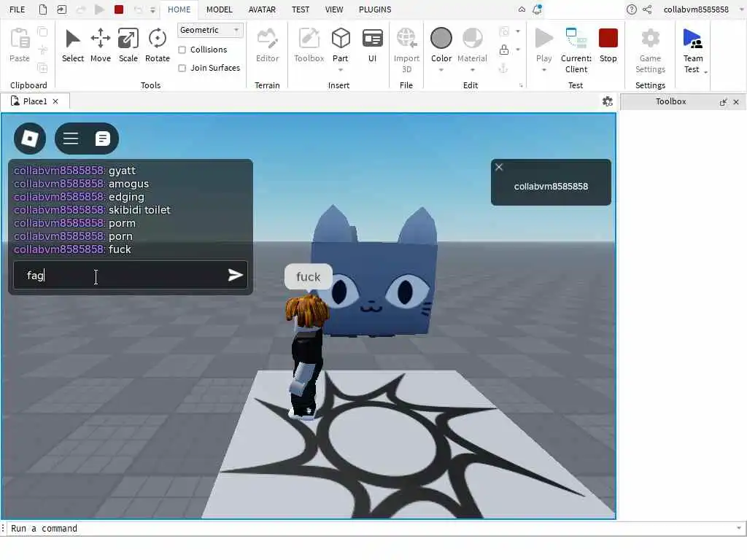Open the Toolbox from Insert group
747x560 pixels.
(309, 46)
